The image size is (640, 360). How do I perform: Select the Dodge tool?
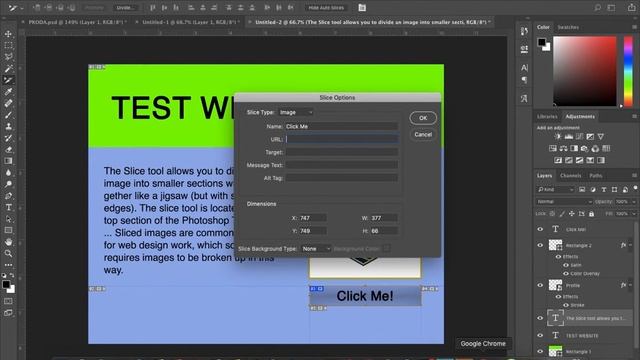[8, 184]
